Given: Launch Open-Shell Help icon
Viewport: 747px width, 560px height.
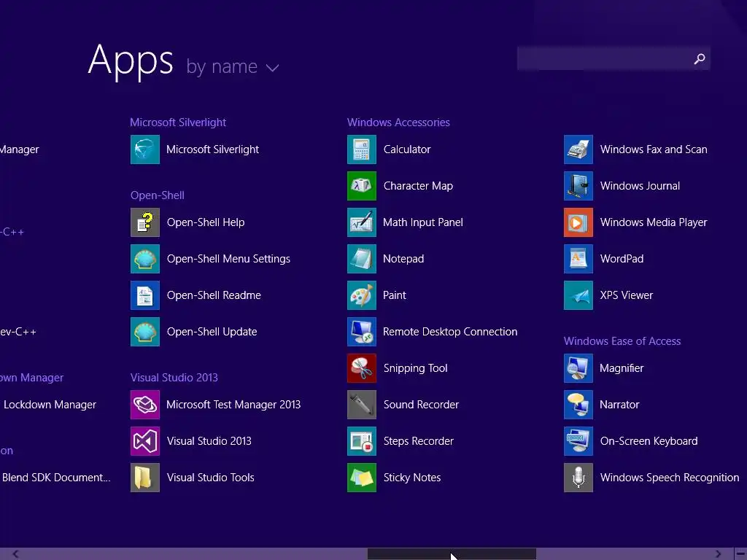Looking at the screenshot, I should tap(145, 222).
